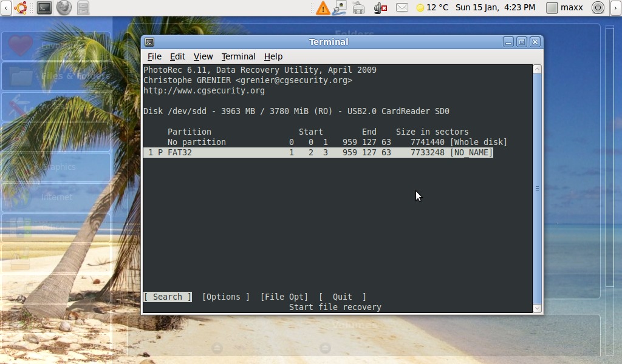Open Internet category in background launcher
This screenshot has width=622, height=364.
[56, 197]
